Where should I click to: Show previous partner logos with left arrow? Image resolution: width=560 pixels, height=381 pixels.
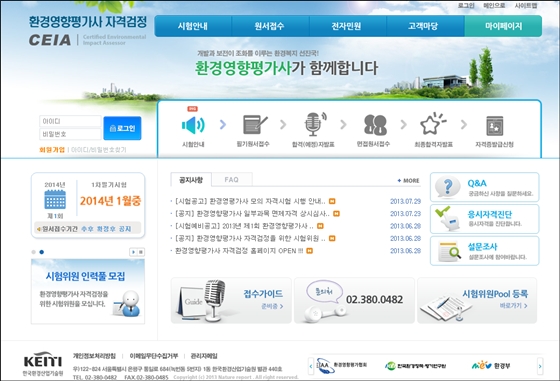(x=311, y=366)
